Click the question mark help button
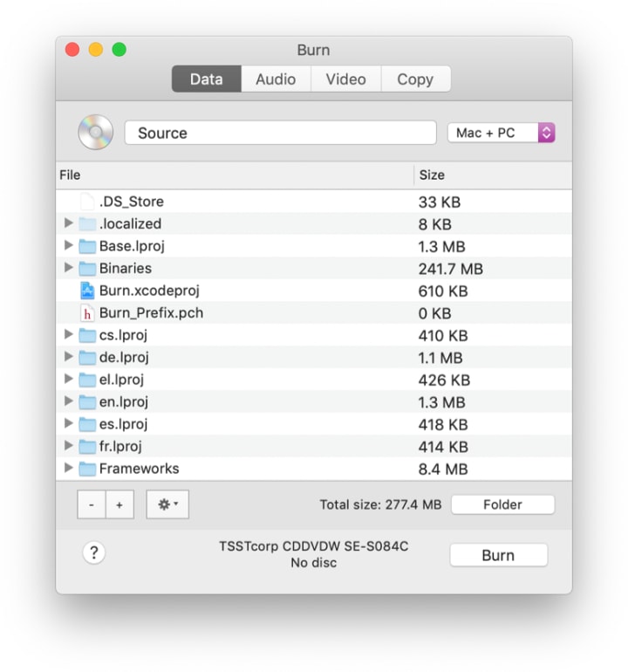This screenshot has height=672, width=628. pyautogui.click(x=94, y=552)
